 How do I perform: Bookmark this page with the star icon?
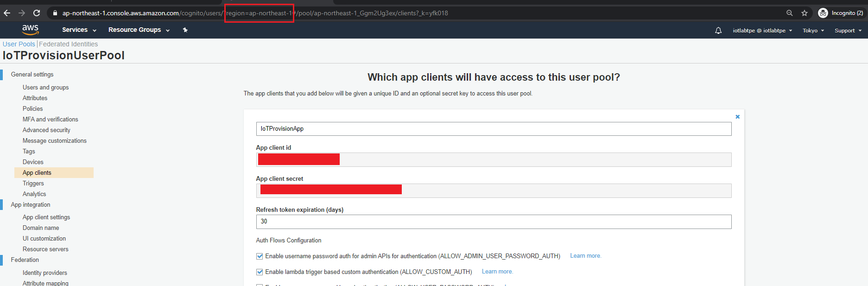[x=805, y=13]
